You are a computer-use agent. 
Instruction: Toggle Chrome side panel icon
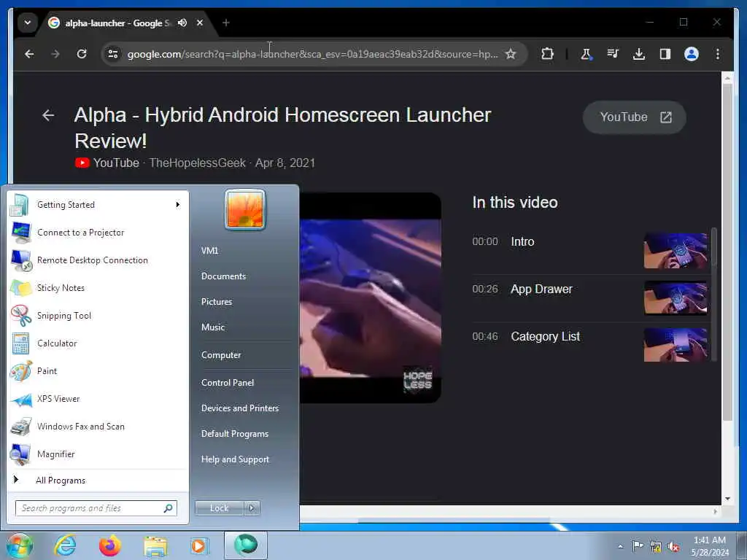click(665, 54)
